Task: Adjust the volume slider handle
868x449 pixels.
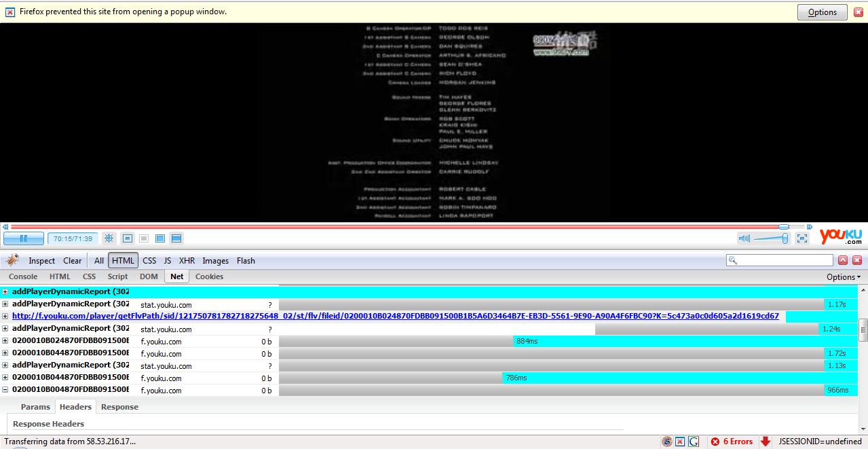Action: point(785,238)
